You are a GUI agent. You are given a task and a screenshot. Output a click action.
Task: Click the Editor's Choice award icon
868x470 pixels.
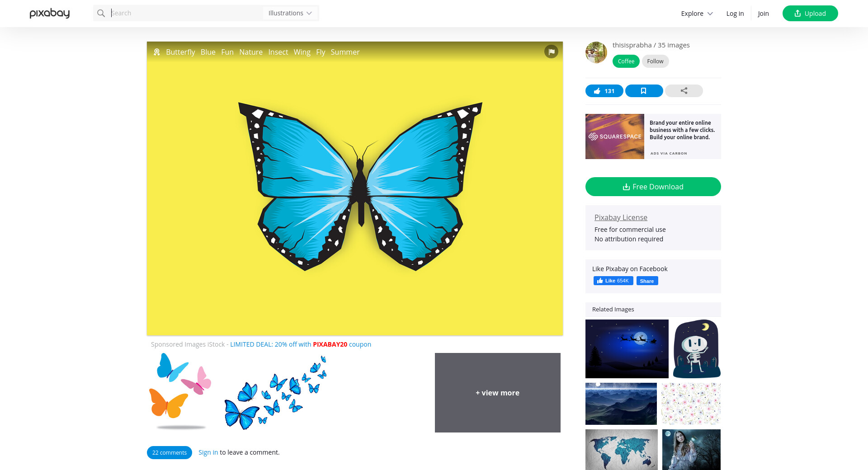coord(157,52)
